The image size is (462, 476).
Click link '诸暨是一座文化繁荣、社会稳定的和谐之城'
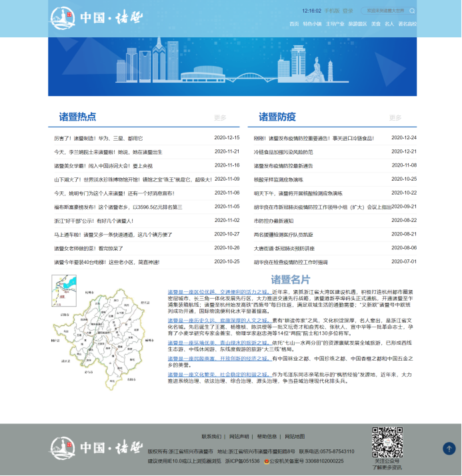click(219, 375)
